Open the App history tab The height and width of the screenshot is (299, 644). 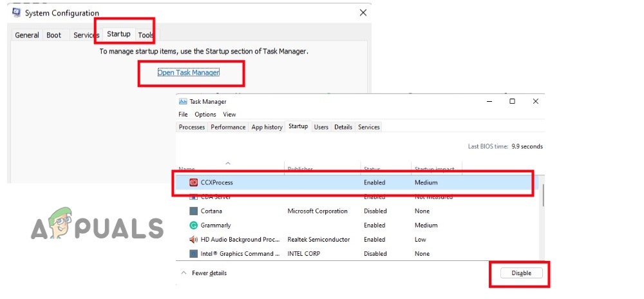pos(267,128)
